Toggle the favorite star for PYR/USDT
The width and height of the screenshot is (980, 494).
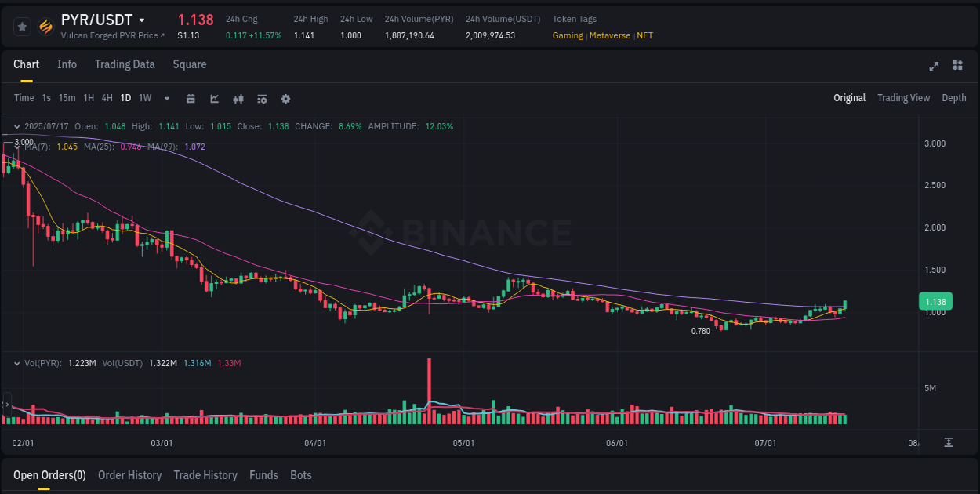[x=22, y=26]
